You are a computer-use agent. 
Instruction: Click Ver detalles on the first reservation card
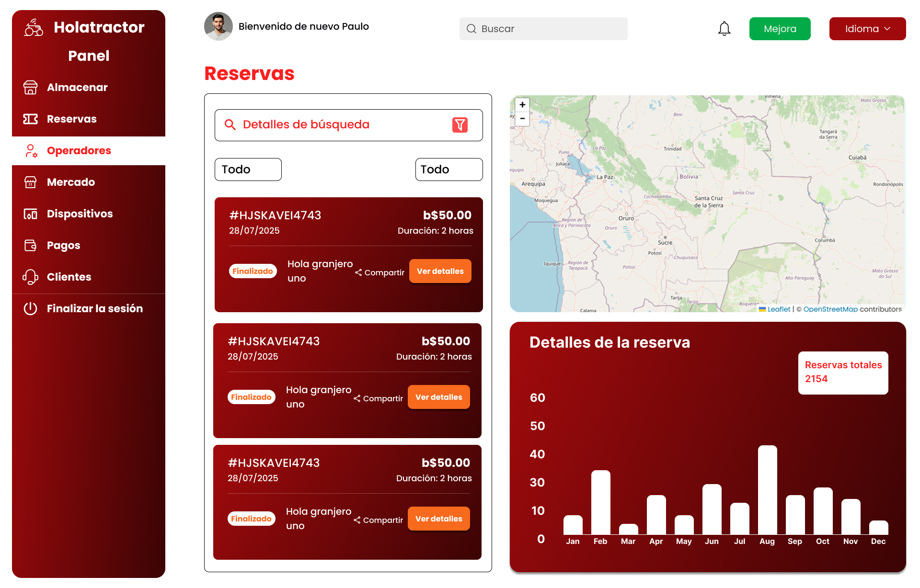[440, 271]
